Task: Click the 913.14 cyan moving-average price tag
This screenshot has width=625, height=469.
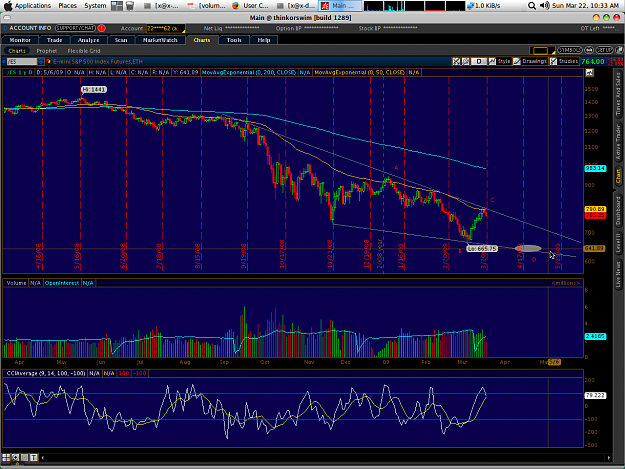Action: click(595, 168)
